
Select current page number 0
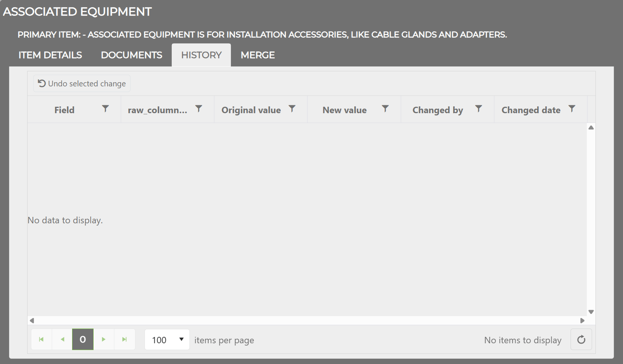click(x=83, y=339)
